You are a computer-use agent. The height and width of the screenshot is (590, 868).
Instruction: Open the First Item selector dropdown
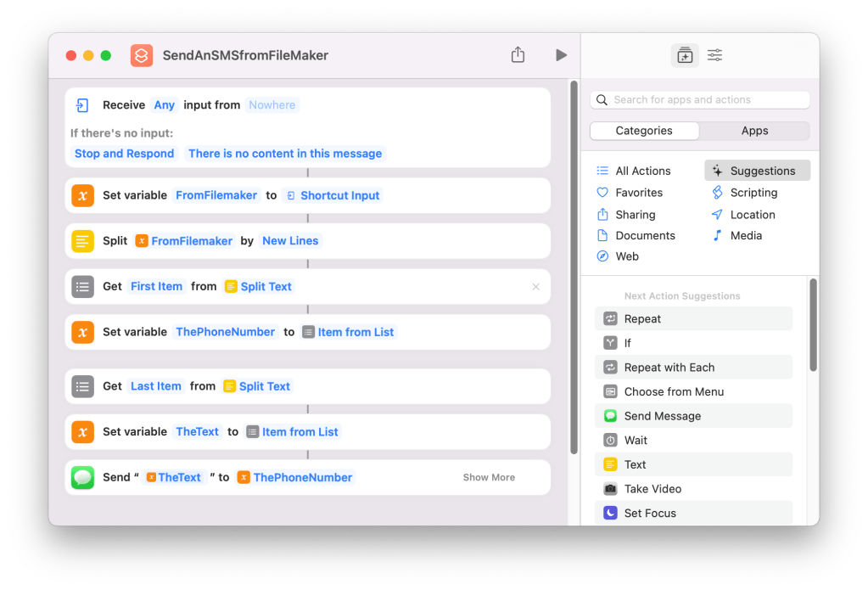click(156, 287)
